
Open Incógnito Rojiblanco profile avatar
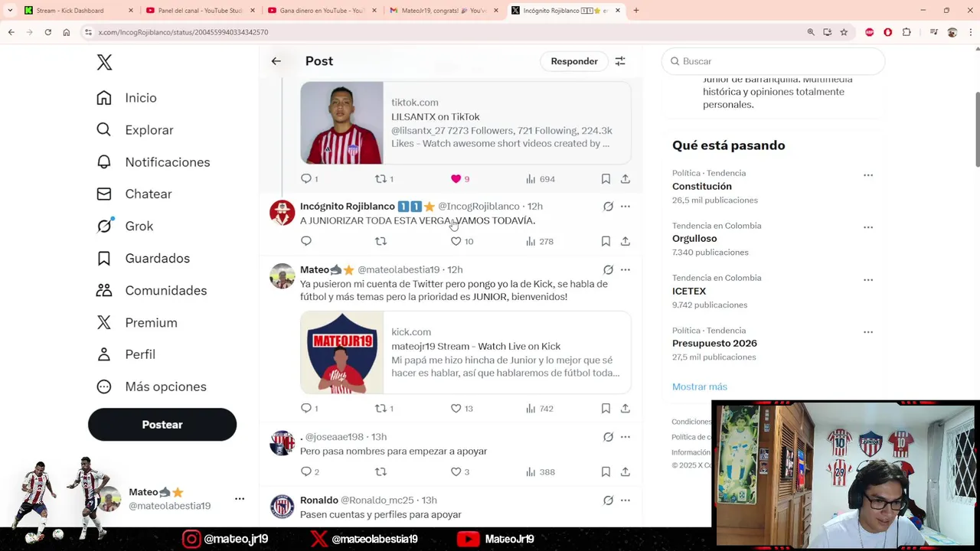(x=283, y=213)
